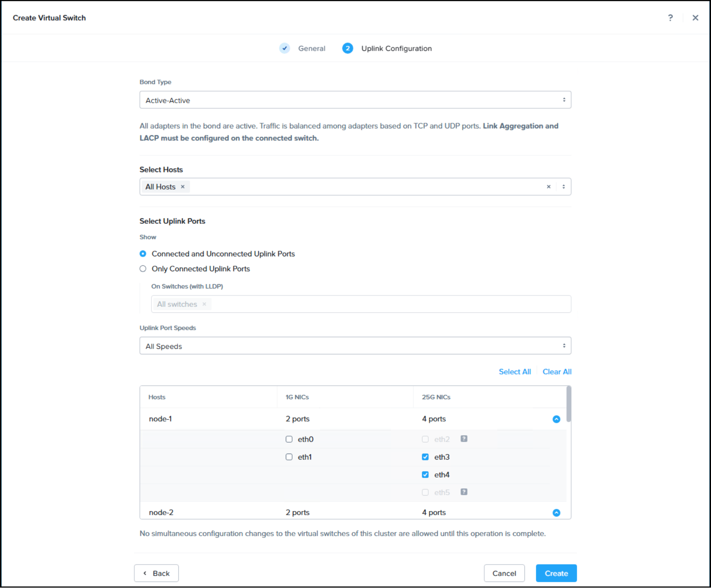
Task: Open the Select Hosts dropdown arrow
Action: click(x=563, y=187)
